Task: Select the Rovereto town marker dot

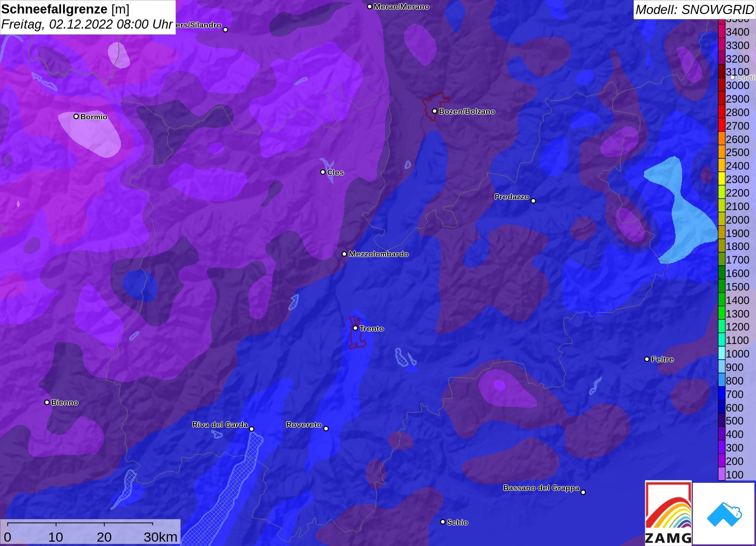Action: 326,428
